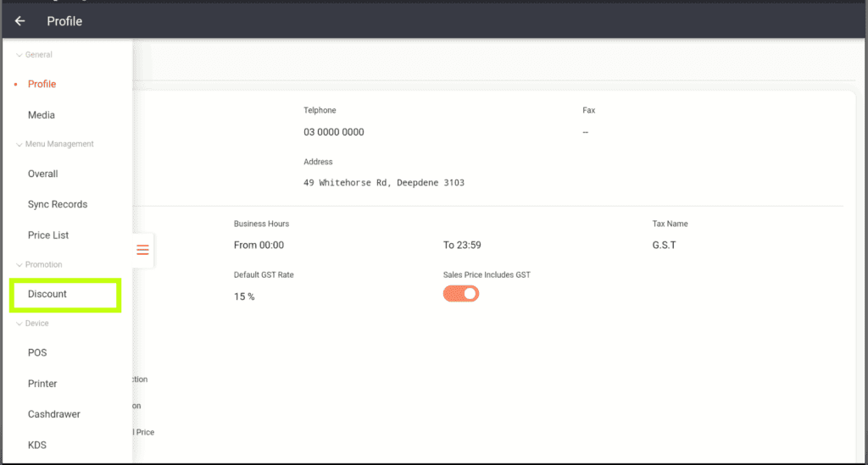Open Overall under Menu Management
This screenshot has width=868, height=465.
pyautogui.click(x=42, y=174)
